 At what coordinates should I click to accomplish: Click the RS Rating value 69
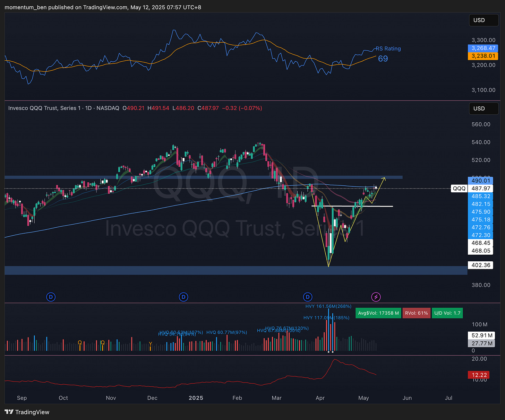click(383, 59)
